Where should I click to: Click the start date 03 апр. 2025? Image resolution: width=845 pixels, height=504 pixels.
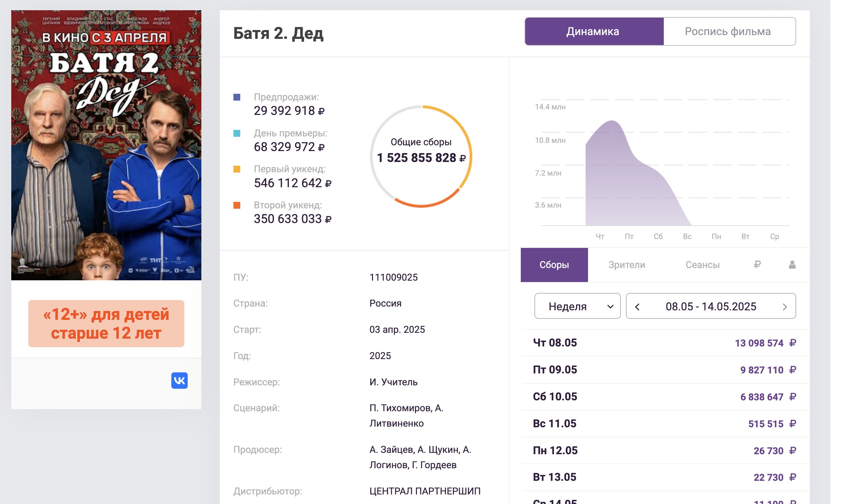click(397, 330)
